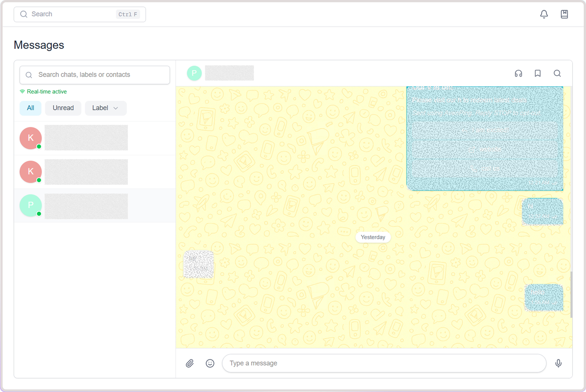Image resolution: width=586 pixels, height=392 pixels.
Task: Click the wifi icon beside Real-time active
Action: [22, 92]
